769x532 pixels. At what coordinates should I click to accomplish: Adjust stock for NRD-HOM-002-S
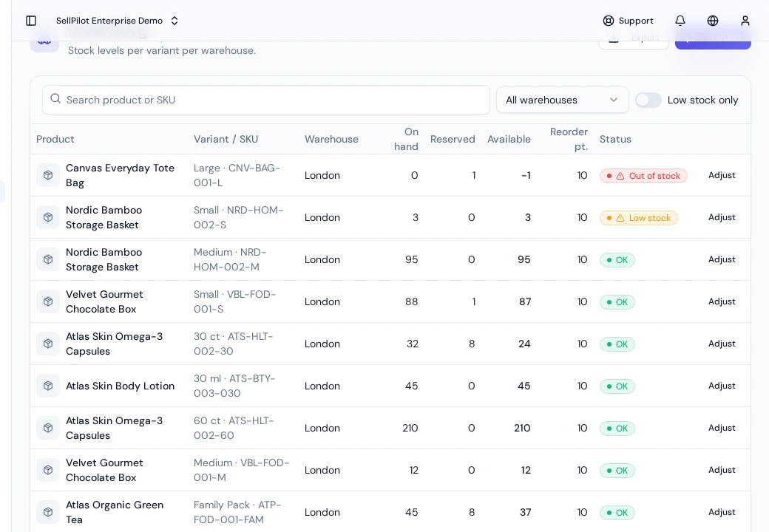pyautogui.click(x=722, y=217)
